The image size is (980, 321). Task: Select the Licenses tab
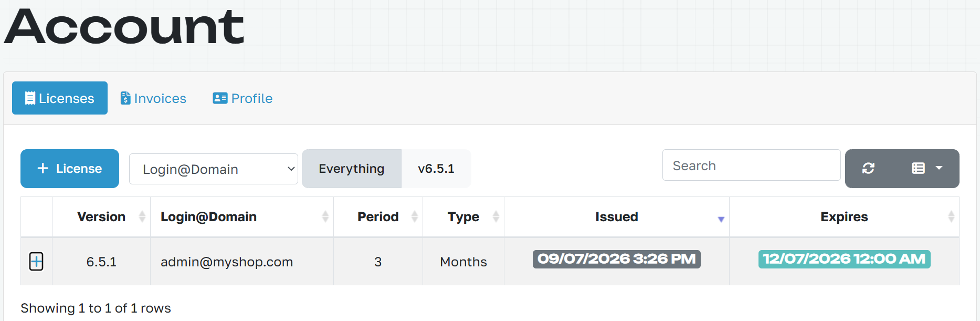[60, 98]
